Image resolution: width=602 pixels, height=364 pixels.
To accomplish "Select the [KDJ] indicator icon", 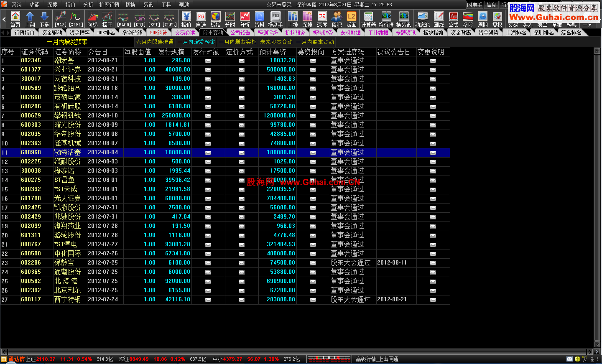I will (x=140, y=19).
